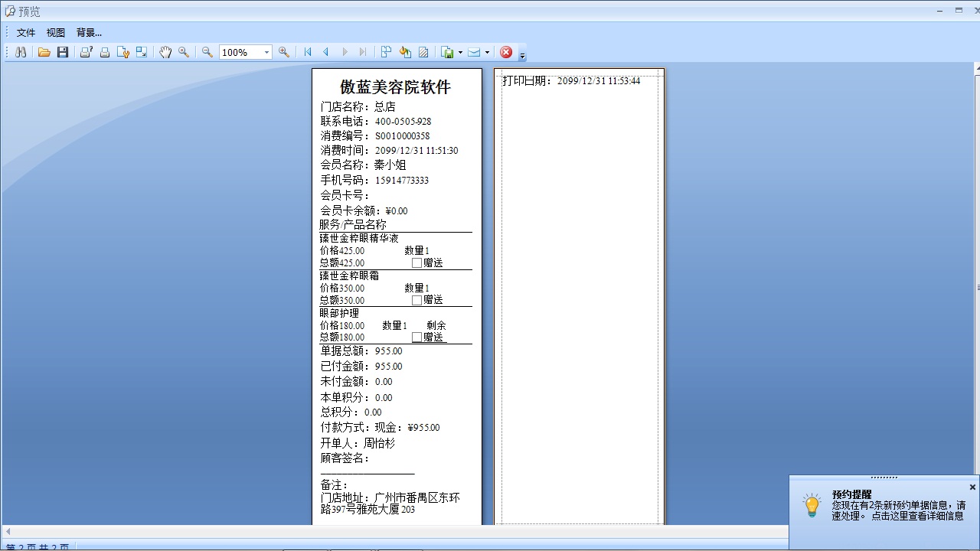Click the 未付金额 0.00 line
The height and width of the screenshot is (551, 980).
356,381
